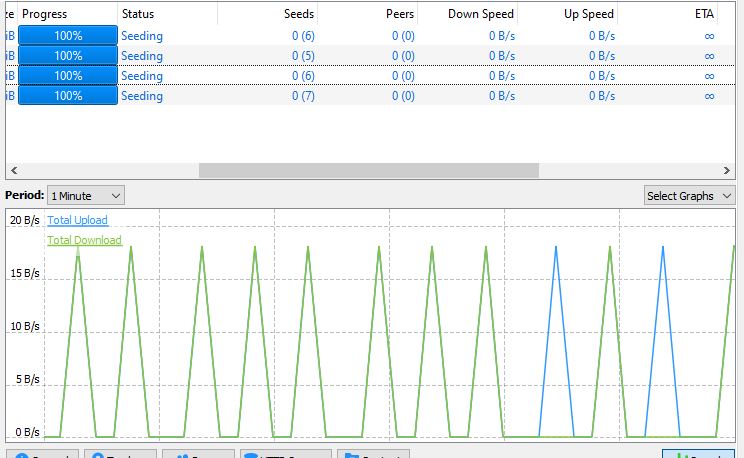Screen dimensions: 744x458
Task: Click the 15 B/s axis label
Action: (x=25, y=273)
